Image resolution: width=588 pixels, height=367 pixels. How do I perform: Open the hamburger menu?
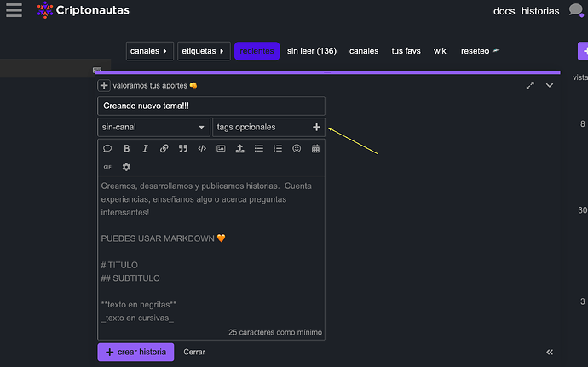point(14,11)
